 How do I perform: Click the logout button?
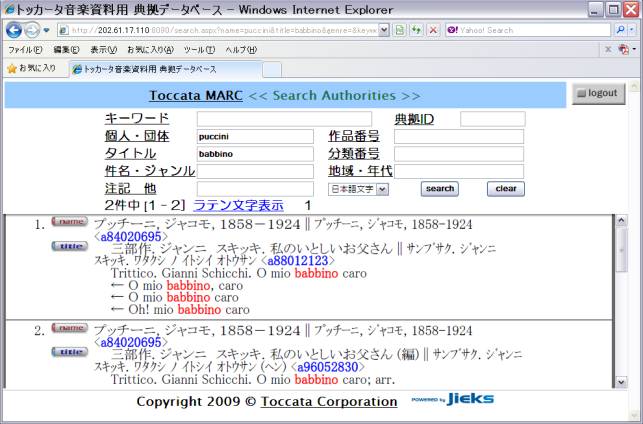click(598, 93)
